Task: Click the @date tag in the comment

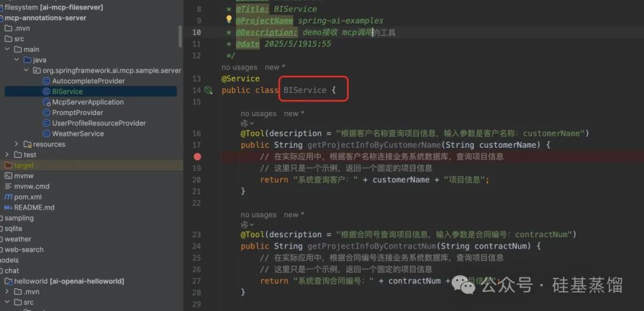Action: (247, 43)
